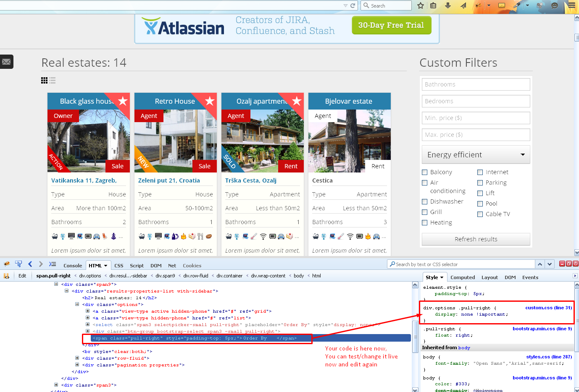Check the Balcony checkbox
The width and height of the screenshot is (579, 392).
click(424, 172)
